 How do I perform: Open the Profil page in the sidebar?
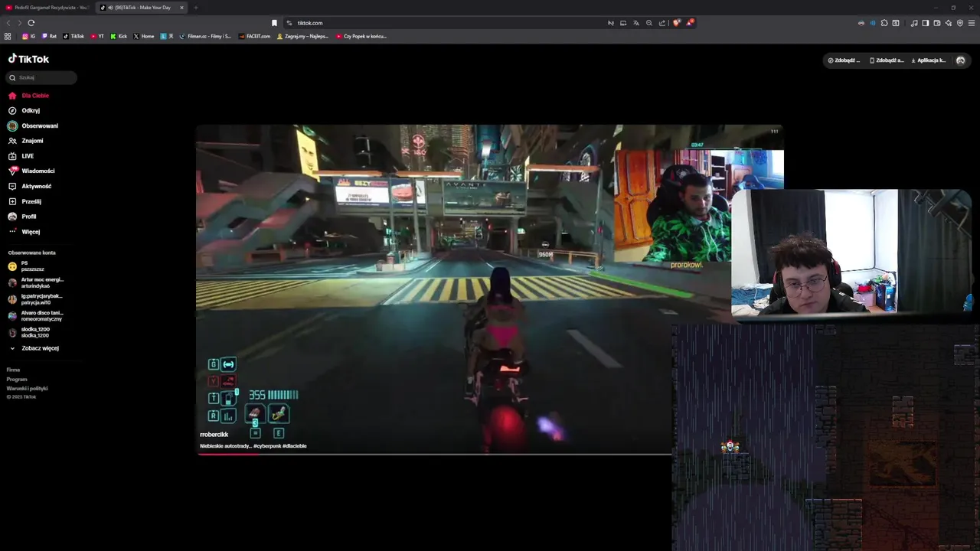pyautogui.click(x=22, y=217)
